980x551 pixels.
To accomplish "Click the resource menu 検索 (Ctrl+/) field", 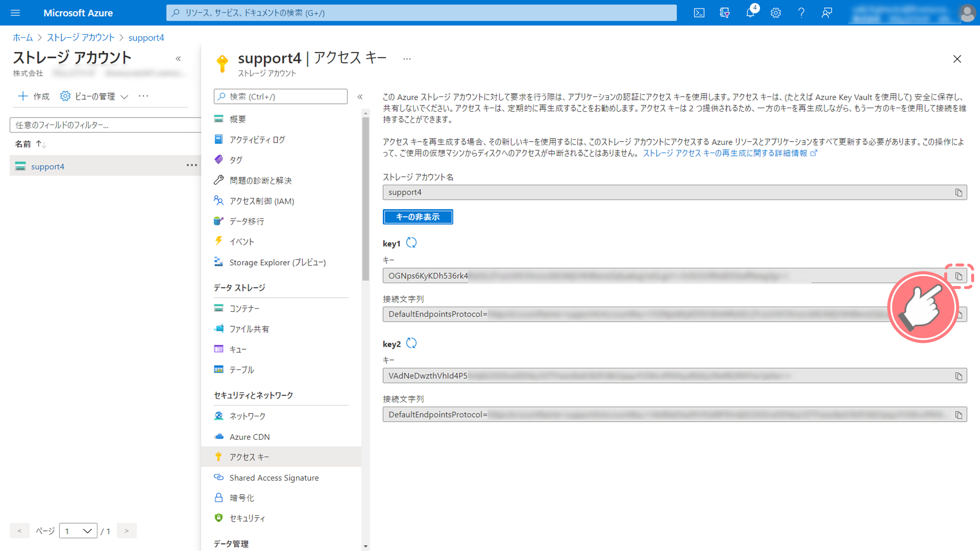I will pyautogui.click(x=280, y=96).
